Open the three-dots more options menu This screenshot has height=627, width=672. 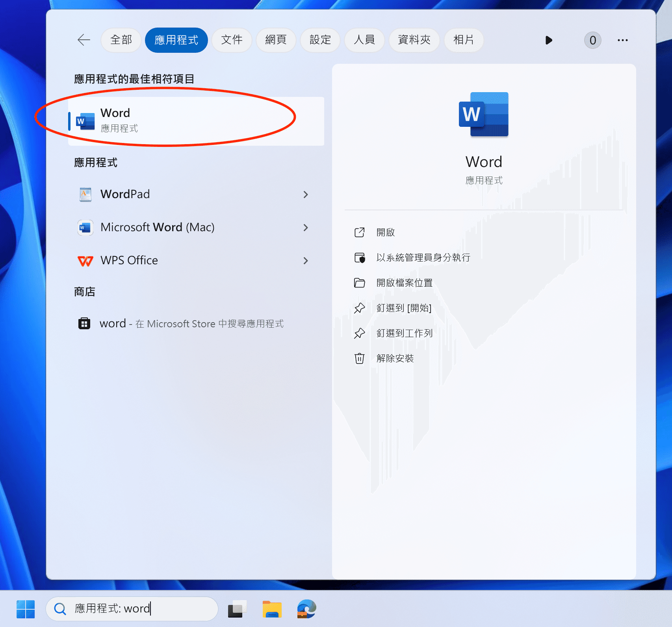622,40
